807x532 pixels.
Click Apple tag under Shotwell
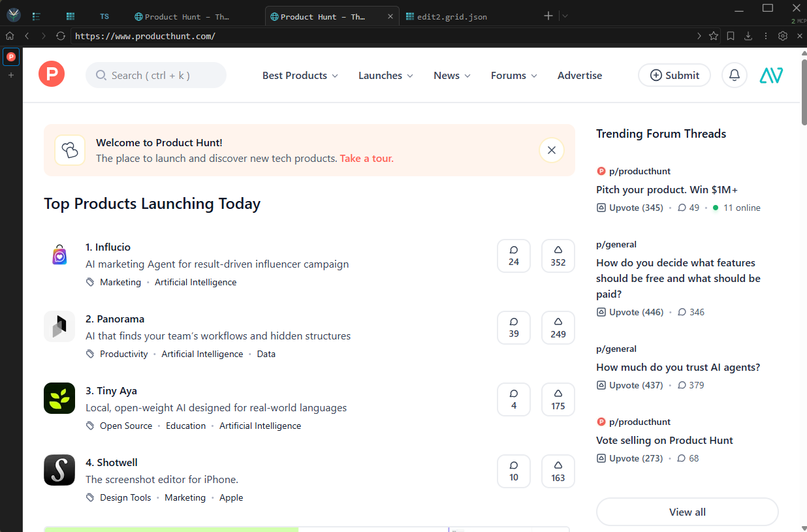pos(231,497)
